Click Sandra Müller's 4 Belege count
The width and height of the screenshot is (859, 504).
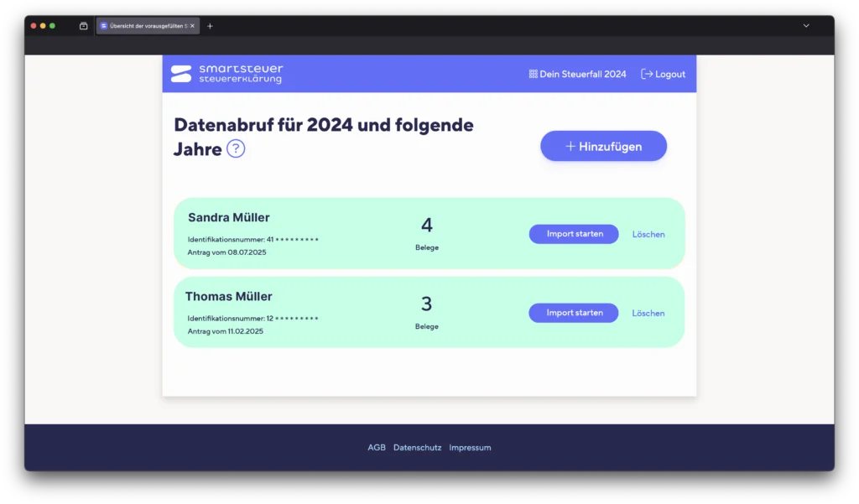pyautogui.click(x=426, y=232)
